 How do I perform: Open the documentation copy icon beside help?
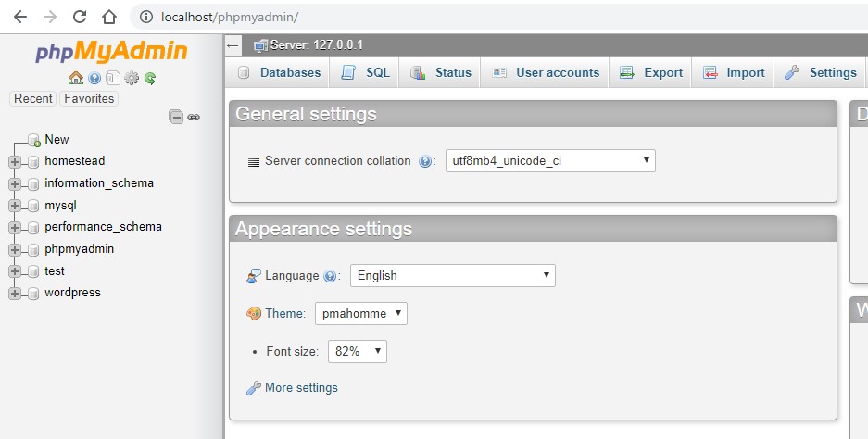[x=113, y=78]
